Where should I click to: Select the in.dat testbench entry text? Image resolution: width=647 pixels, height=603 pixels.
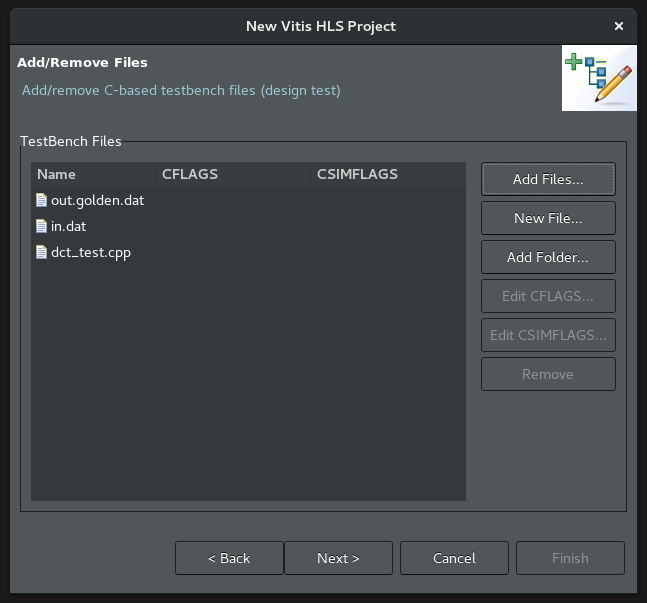pos(68,226)
